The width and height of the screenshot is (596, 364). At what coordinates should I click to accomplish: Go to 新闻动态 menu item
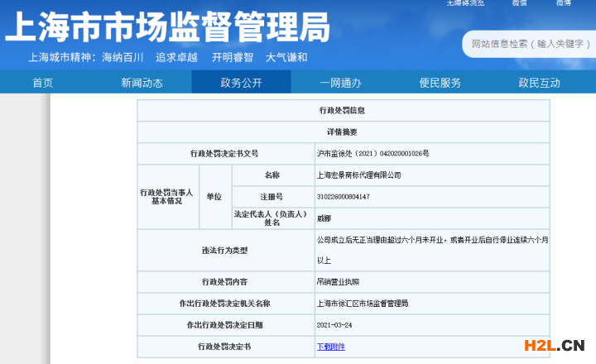[142, 83]
